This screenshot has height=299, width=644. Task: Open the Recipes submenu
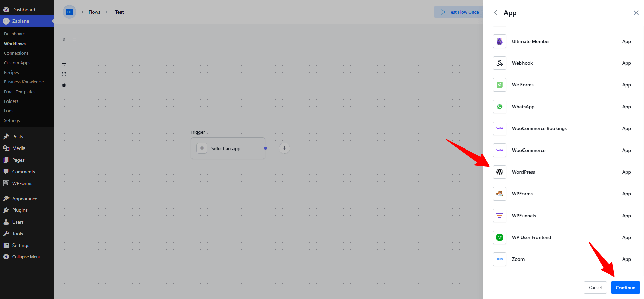point(12,72)
